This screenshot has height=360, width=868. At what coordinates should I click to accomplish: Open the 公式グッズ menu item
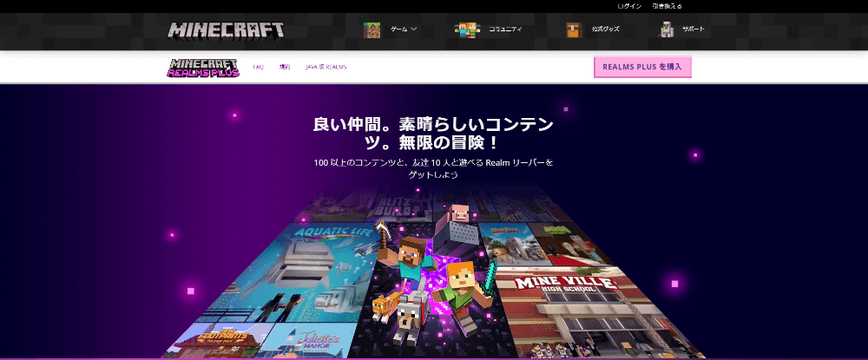tap(605, 29)
